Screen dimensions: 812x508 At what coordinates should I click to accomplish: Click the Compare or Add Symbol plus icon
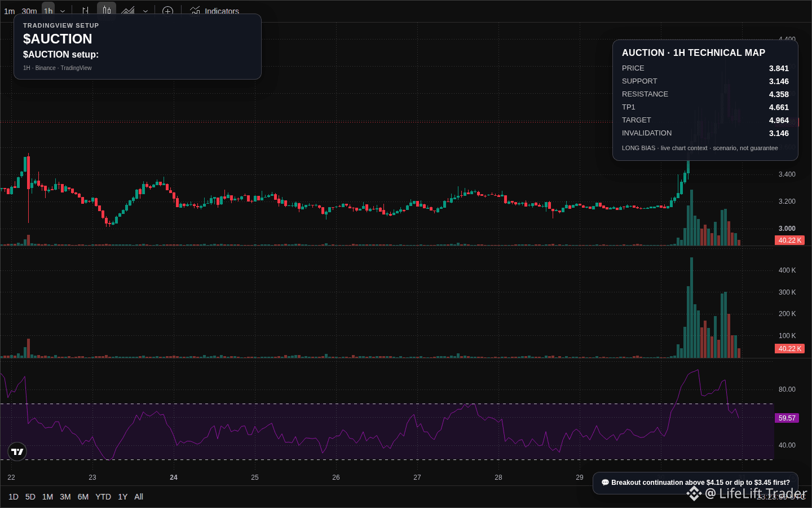pyautogui.click(x=167, y=11)
